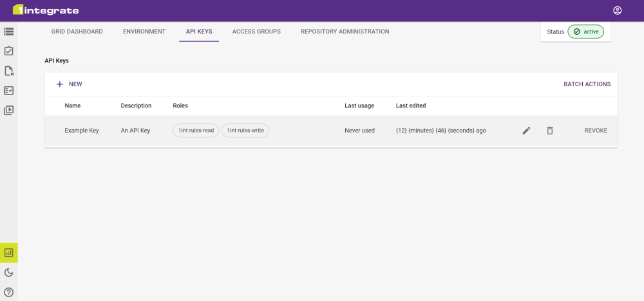Viewport: 644px width, 301px height.
Task: Revoke the Example Key
Action: tap(596, 131)
